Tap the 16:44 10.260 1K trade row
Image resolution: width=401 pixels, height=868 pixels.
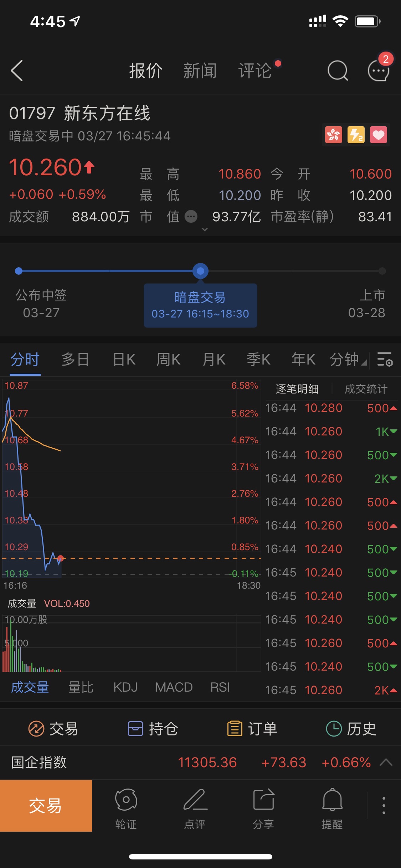pos(331,432)
